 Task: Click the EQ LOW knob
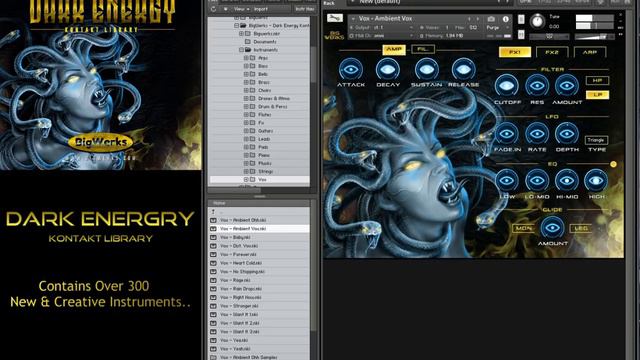coord(507,180)
